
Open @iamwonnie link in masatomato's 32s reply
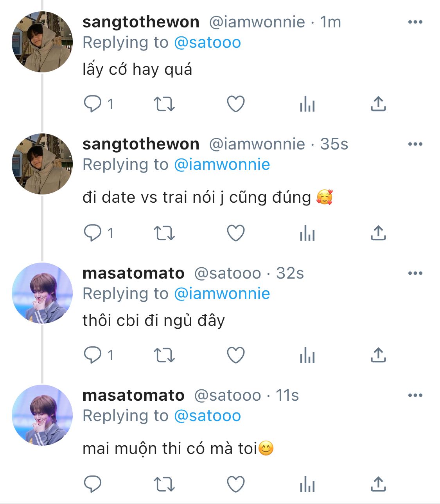(x=222, y=294)
